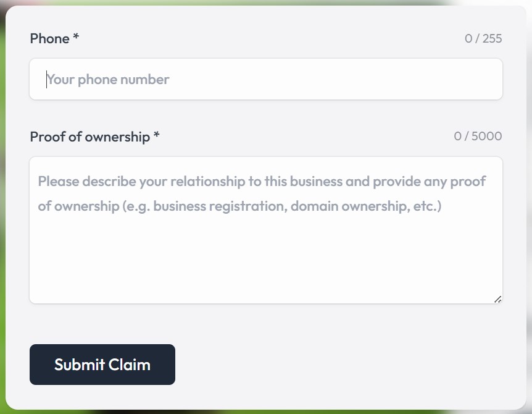Viewport: 532px width, 414px height.
Task: Select the placeholder text in phone field
Action: click(107, 79)
